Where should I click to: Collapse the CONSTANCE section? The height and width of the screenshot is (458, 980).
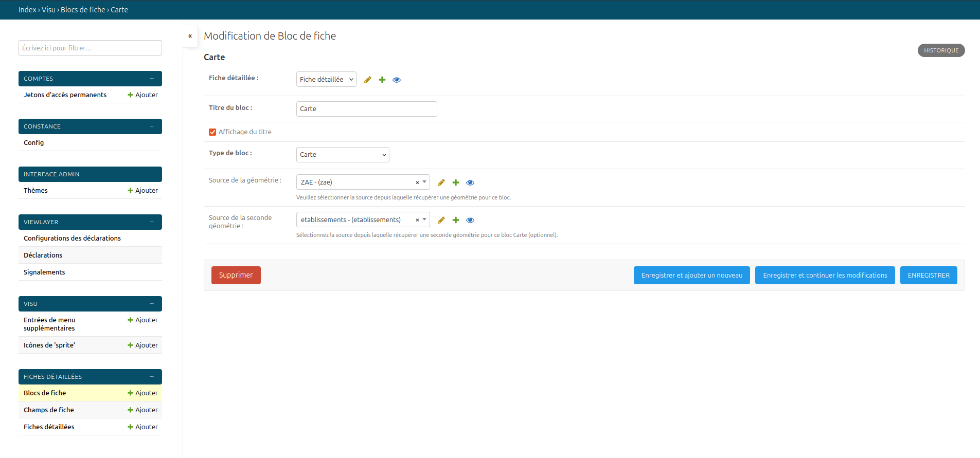click(x=152, y=126)
